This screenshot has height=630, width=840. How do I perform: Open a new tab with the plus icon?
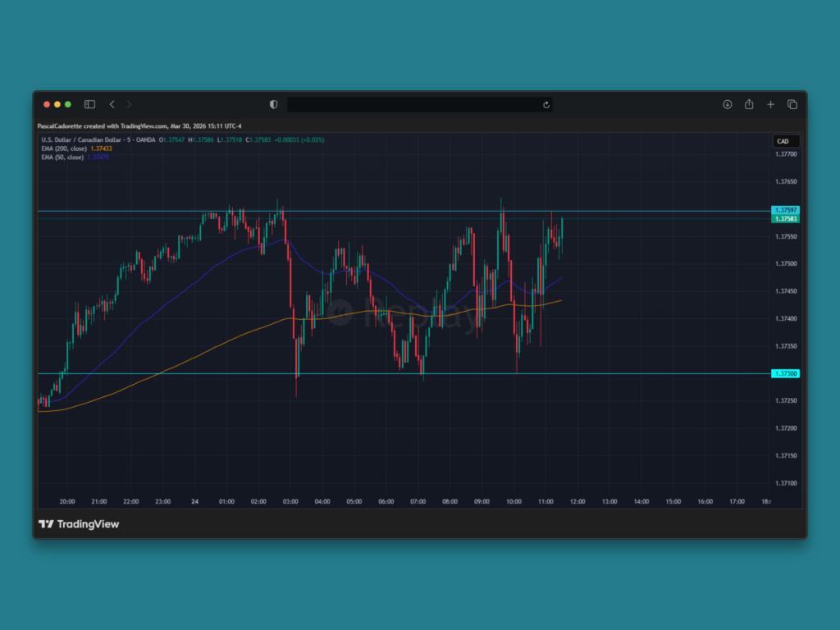pos(770,104)
